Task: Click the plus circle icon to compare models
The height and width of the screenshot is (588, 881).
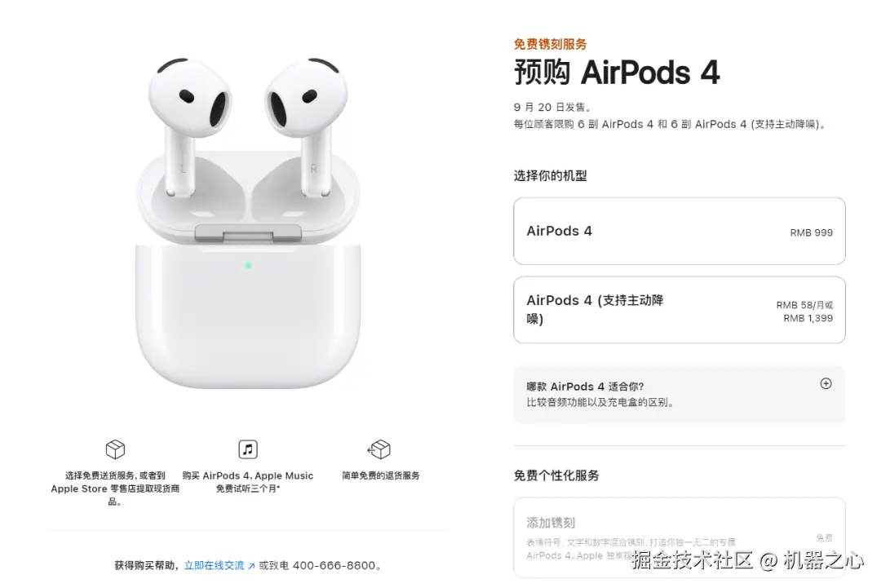Action: (826, 383)
